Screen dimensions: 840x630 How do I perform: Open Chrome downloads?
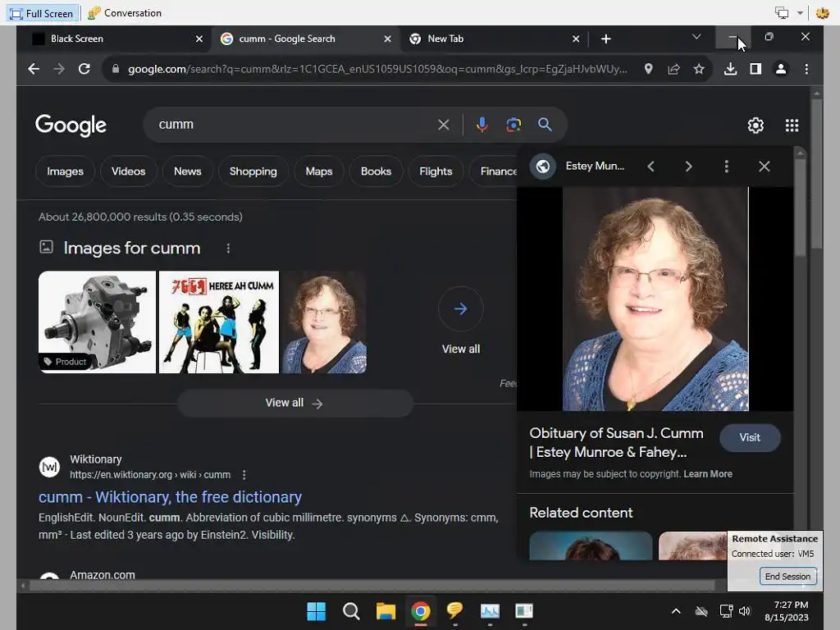pos(730,69)
